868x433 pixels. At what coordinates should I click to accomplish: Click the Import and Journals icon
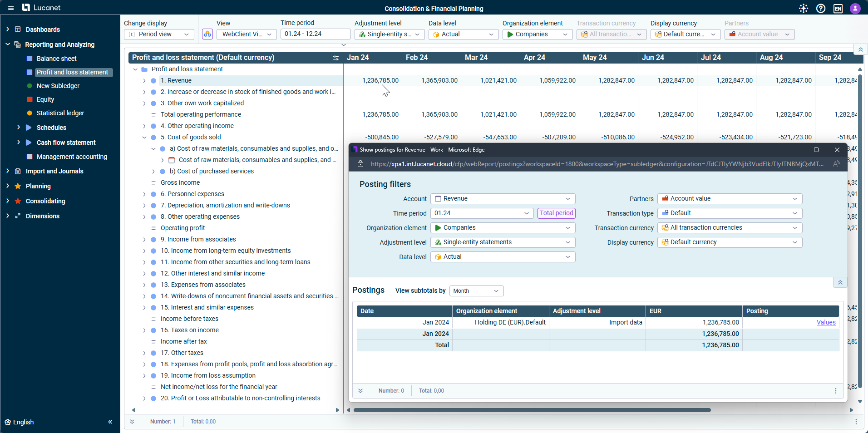tap(18, 171)
